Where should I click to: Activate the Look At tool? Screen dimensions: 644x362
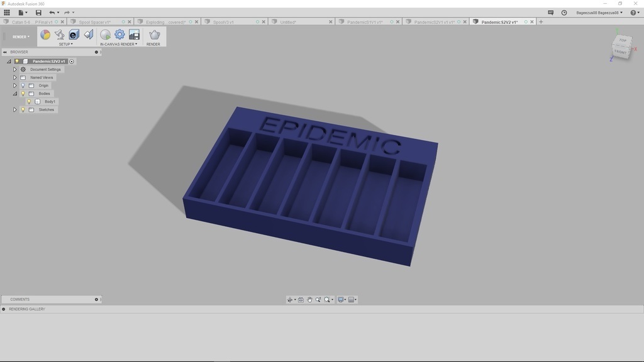point(301,300)
